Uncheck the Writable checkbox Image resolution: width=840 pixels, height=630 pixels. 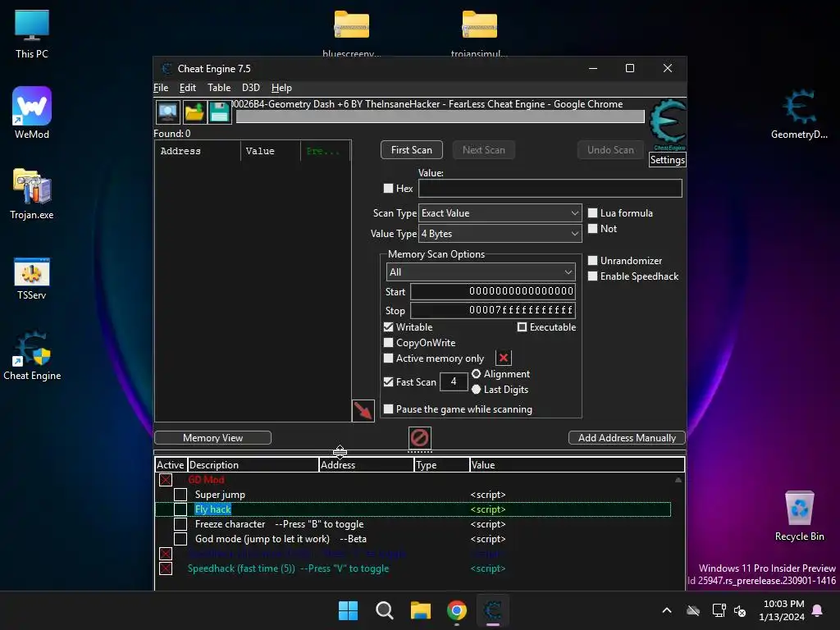[x=388, y=327]
